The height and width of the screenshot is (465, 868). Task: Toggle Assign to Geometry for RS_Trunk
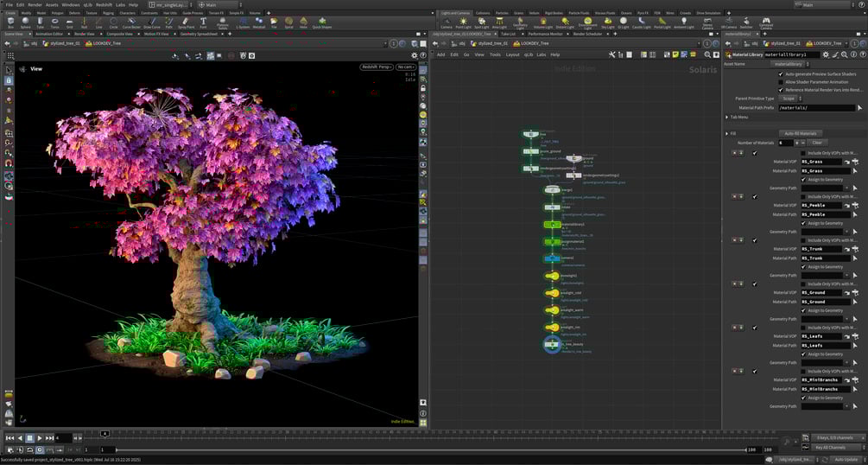[804, 266]
